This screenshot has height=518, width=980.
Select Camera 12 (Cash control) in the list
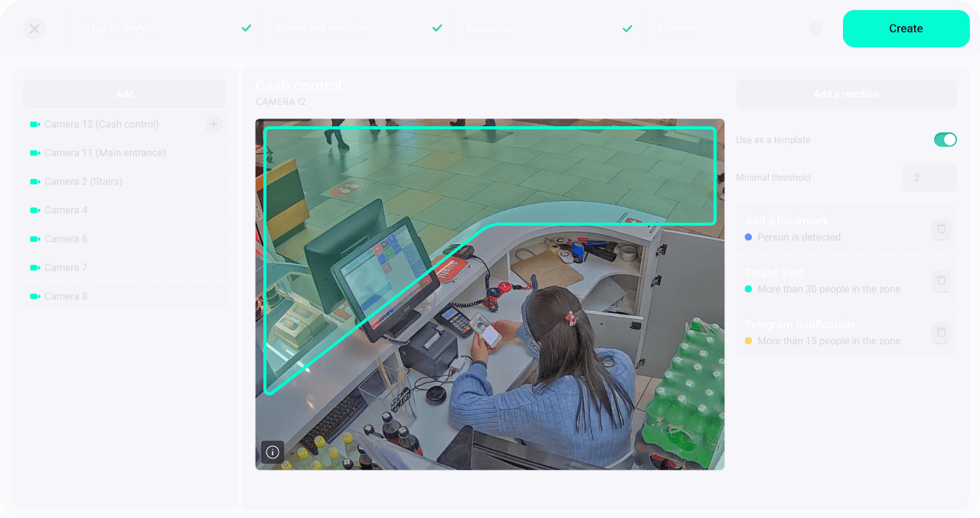(125, 124)
